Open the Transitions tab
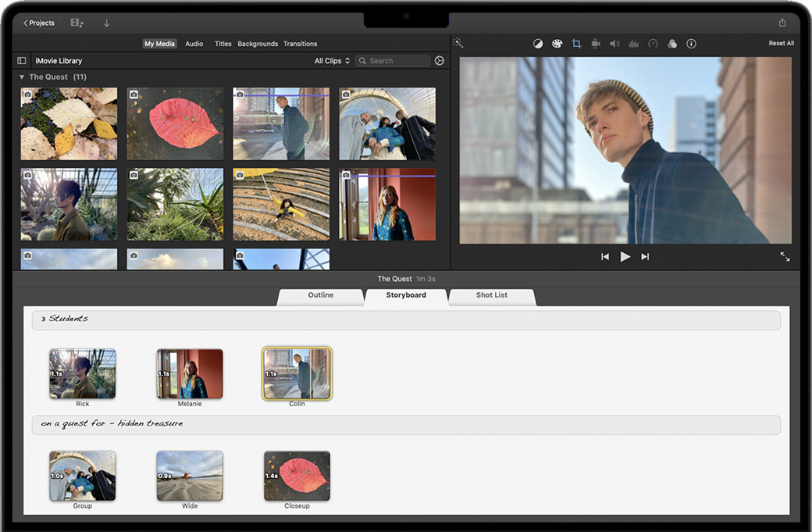 tap(300, 44)
